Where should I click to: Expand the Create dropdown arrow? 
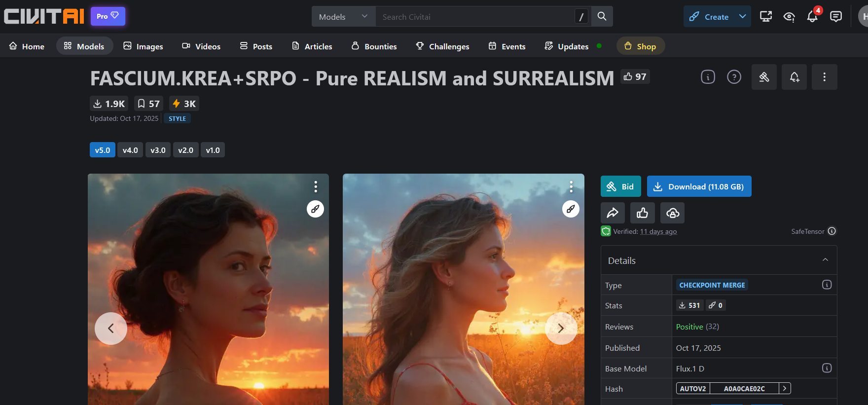tap(742, 16)
